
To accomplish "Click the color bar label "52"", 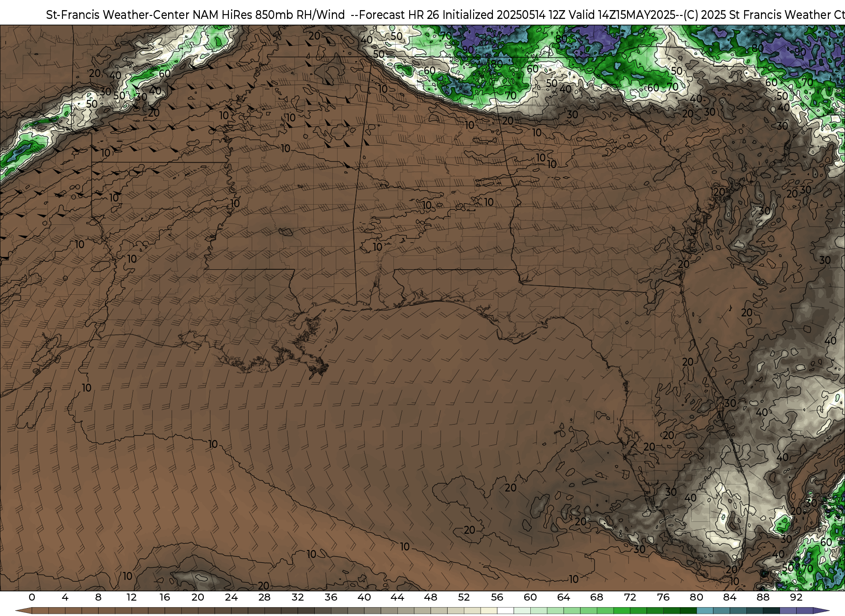I will tap(464, 598).
